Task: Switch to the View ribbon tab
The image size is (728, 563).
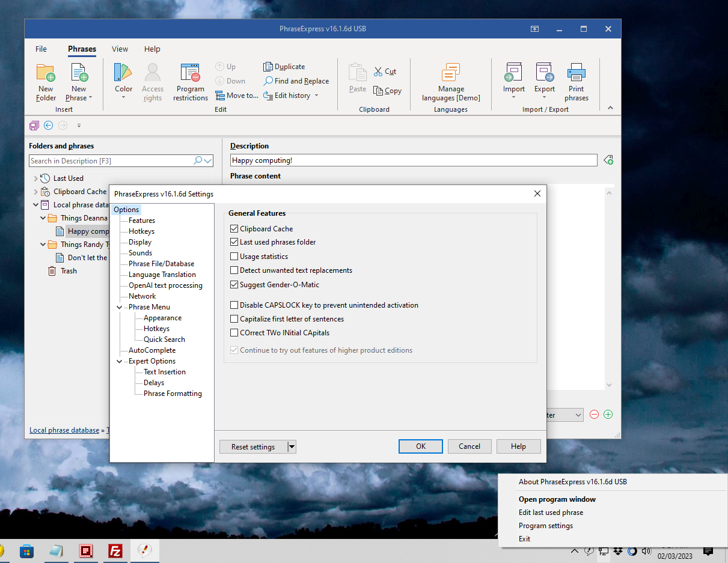Action: (120, 49)
